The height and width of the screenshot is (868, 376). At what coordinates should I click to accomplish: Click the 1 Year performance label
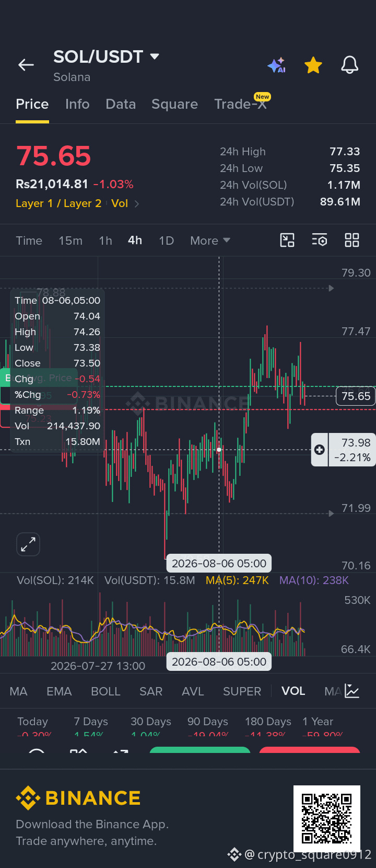click(x=318, y=722)
